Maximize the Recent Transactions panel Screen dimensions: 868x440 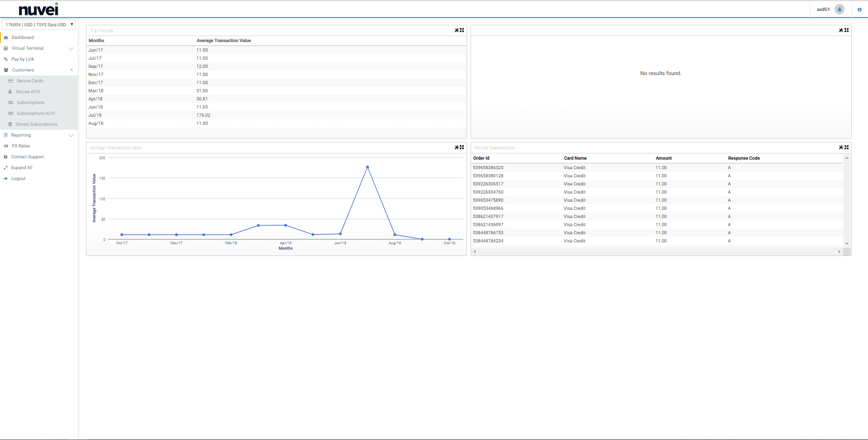click(x=847, y=147)
